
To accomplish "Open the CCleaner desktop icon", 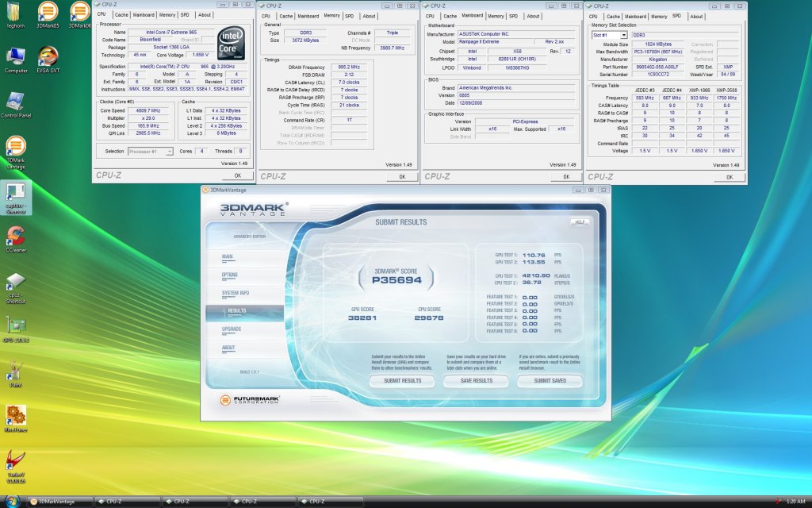I will tap(16, 240).
